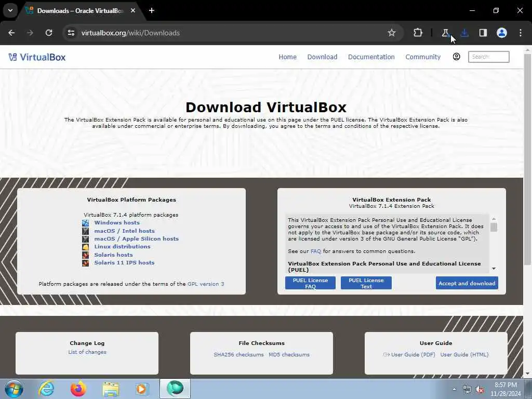
Task: Open the browser profile avatar
Action: pyautogui.click(x=502, y=33)
